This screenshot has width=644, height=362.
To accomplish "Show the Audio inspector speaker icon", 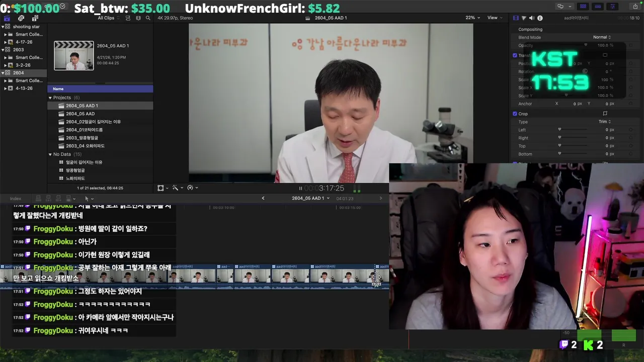I will (532, 18).
